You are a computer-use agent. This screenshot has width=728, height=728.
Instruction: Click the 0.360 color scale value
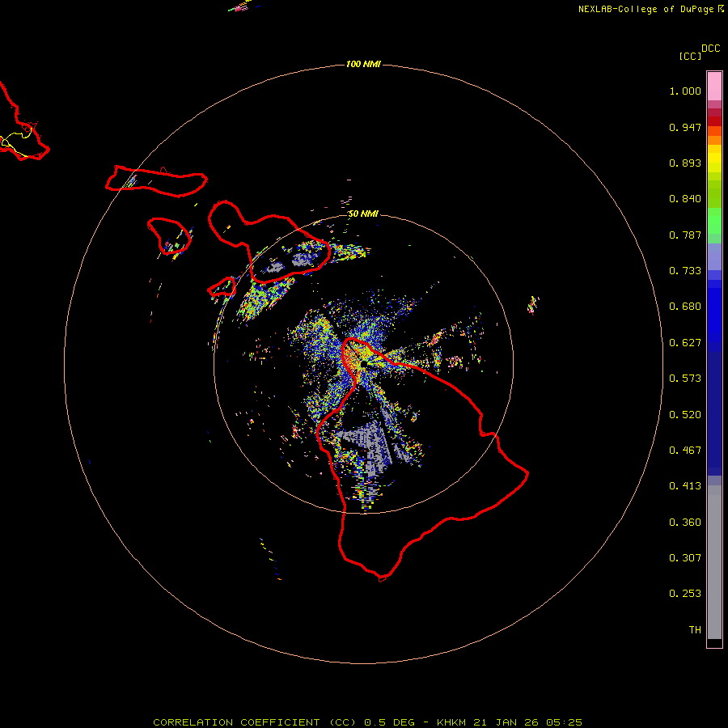(x=685, y=523)
